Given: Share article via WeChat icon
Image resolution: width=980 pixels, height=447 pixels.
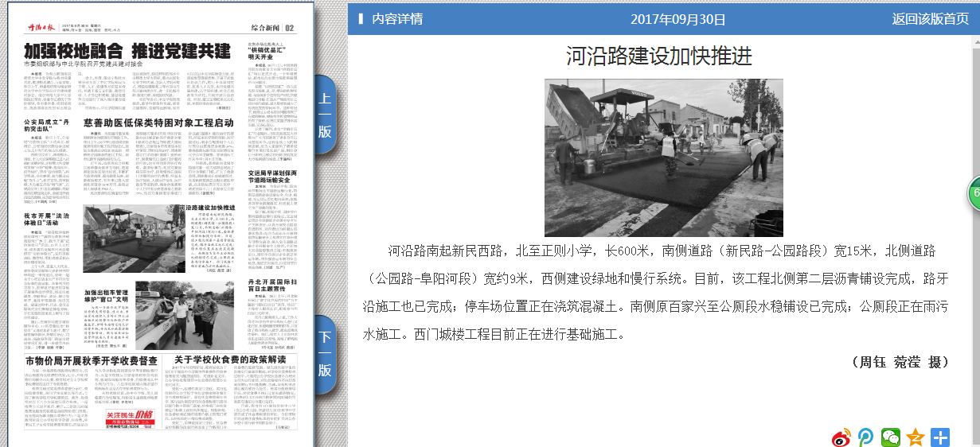Looking at the screenshot, I should click(x=890, y=437).
